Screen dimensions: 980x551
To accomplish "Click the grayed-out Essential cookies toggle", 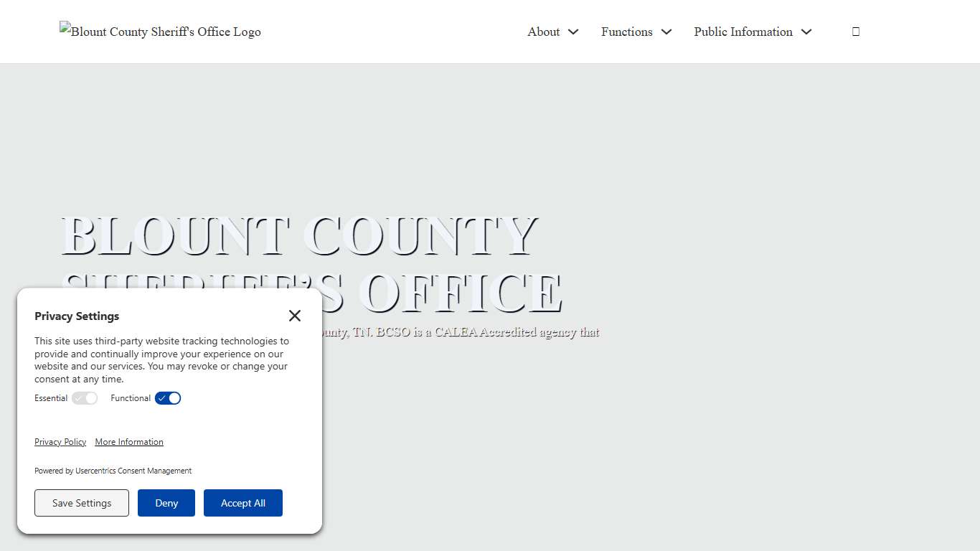I will [85, 398].
